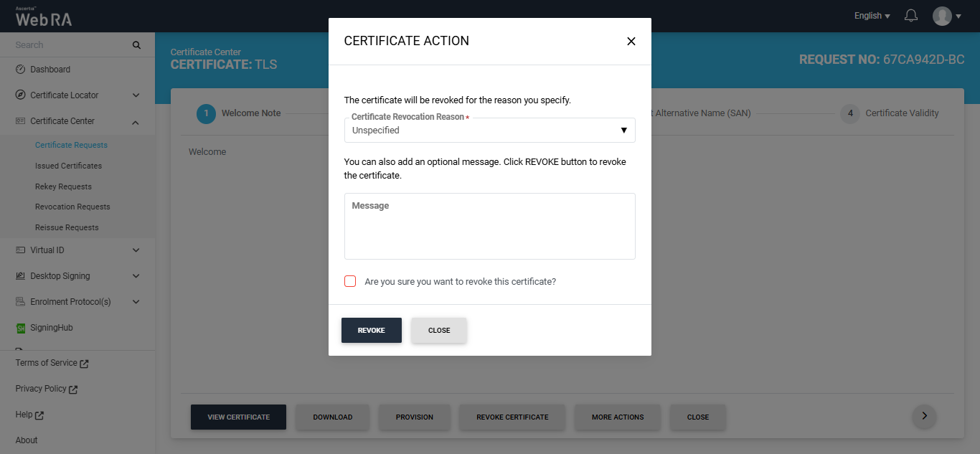The height and width of the screenshot is (454, 980).
Task: Tick the revoke confirmation checkbox
Action: (350, 281)
